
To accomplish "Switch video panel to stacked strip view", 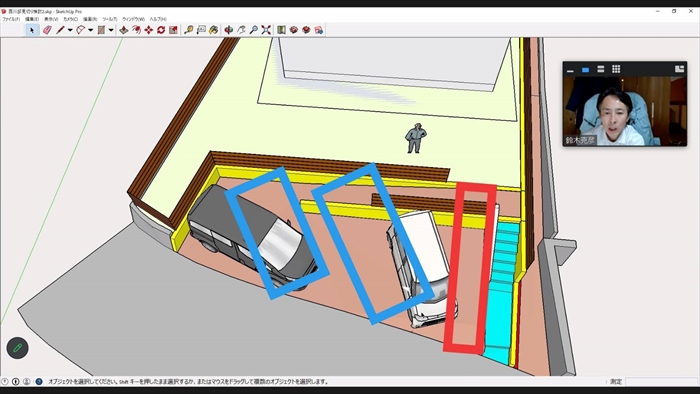I will click(x=600, y=69).
